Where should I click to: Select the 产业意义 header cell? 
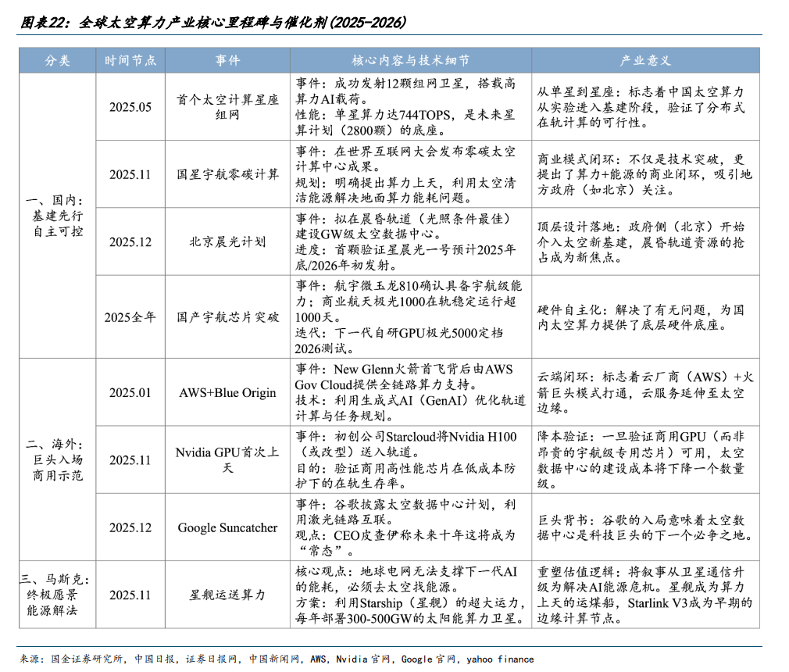coord(645,60)
